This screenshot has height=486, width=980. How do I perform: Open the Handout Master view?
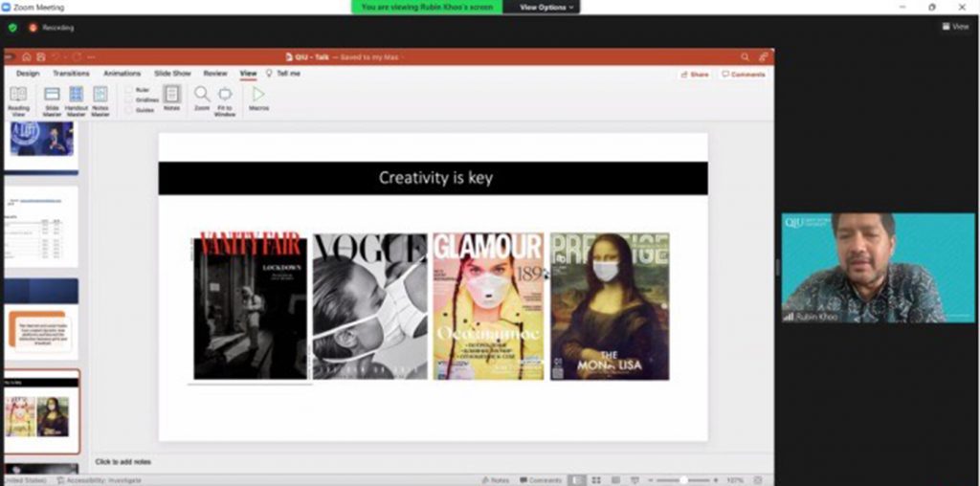[77, 99]
